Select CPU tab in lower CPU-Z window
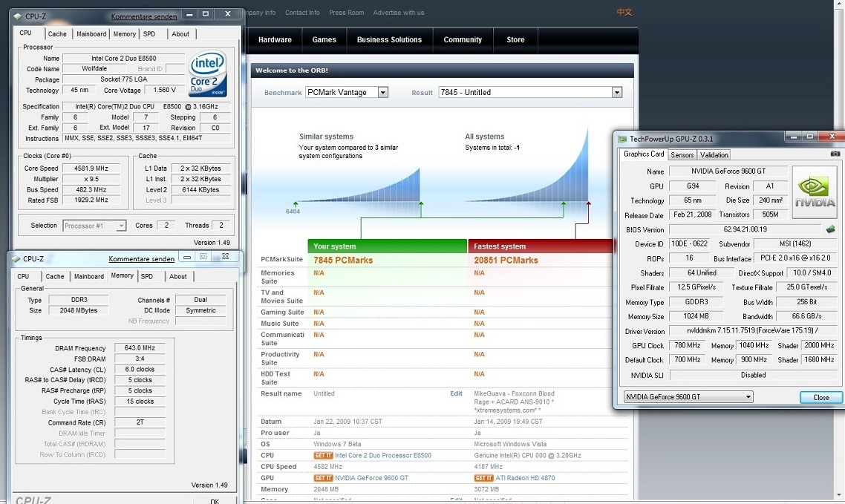The width and height of the screenshot is (845, 504). (x=23, y=277)
